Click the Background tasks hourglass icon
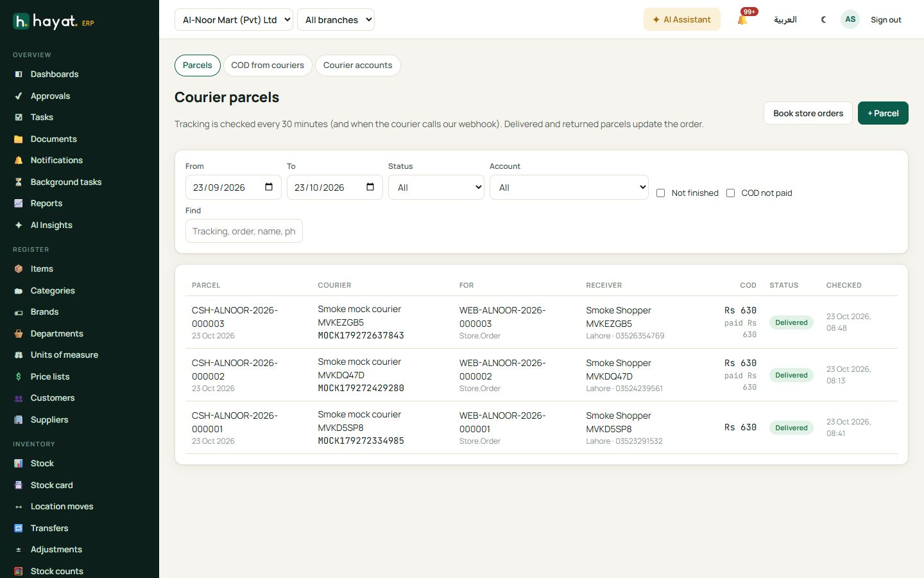The width and height of the screenshot is (924, 578). click(19, 182)
